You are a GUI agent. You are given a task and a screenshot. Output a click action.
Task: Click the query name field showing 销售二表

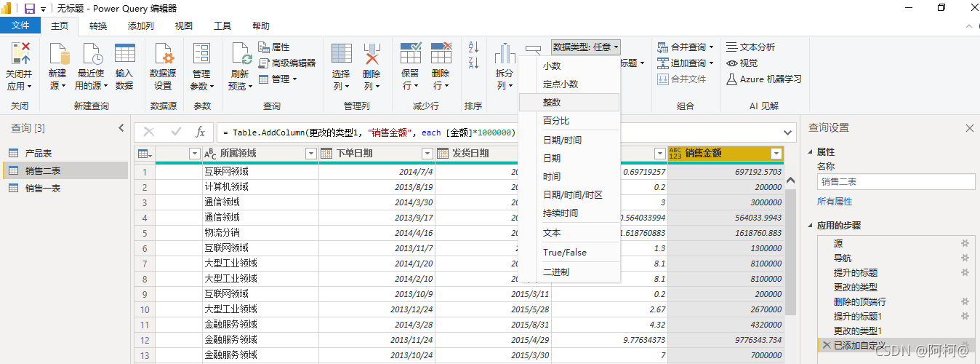click(x=896, y=182)
